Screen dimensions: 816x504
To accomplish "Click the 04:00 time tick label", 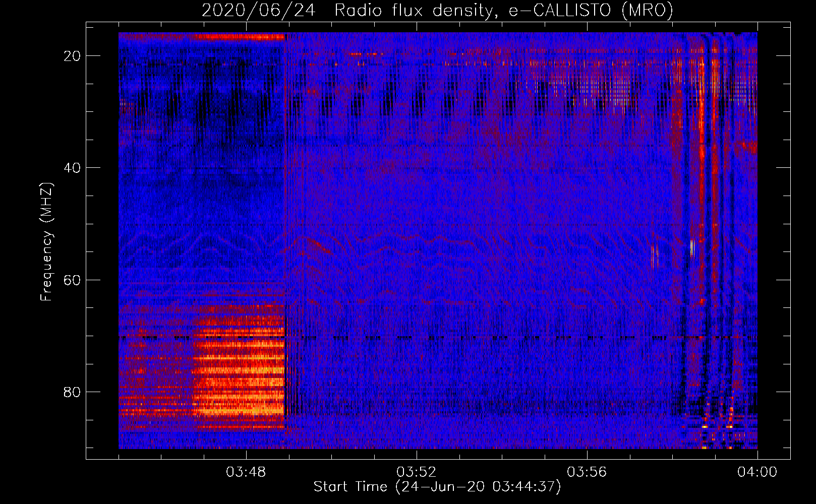I will coord(757,472).
